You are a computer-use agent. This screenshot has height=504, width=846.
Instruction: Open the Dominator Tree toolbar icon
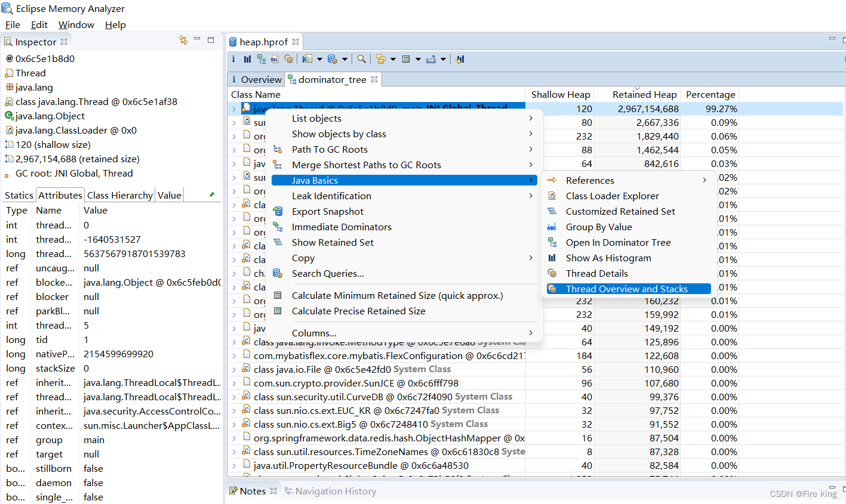pos(262,59)
